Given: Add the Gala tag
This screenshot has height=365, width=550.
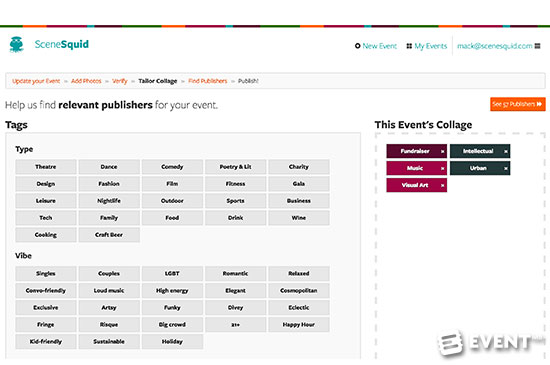Looking at the screenshot, I should click(299, 184).
